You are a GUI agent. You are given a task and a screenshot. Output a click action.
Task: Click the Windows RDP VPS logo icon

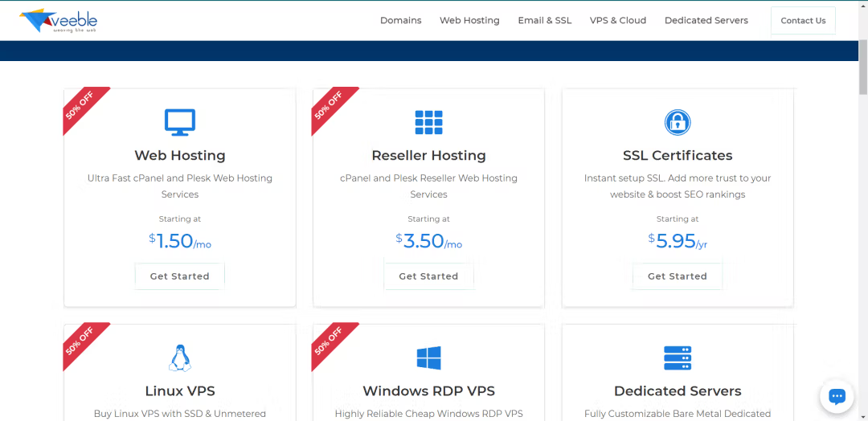coord(428,358)
